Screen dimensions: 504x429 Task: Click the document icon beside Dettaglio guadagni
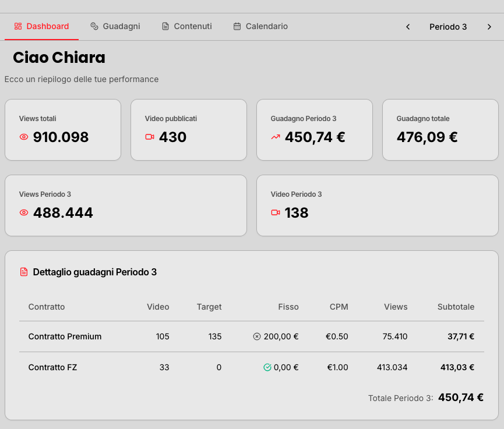(x=24, y=272)
